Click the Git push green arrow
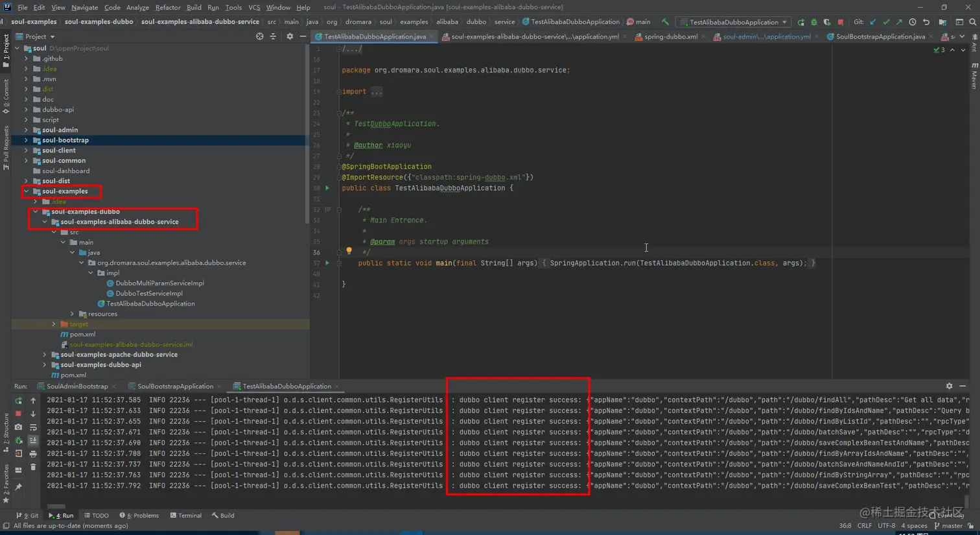 click(x=899, y=22)
